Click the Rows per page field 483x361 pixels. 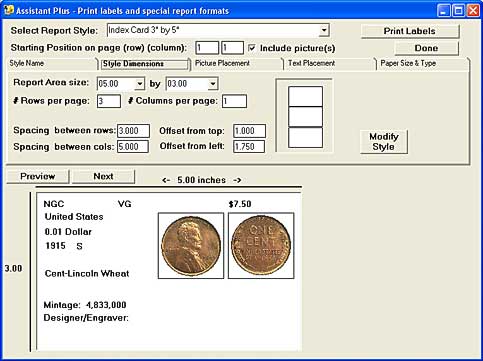(x=109, y=101)
